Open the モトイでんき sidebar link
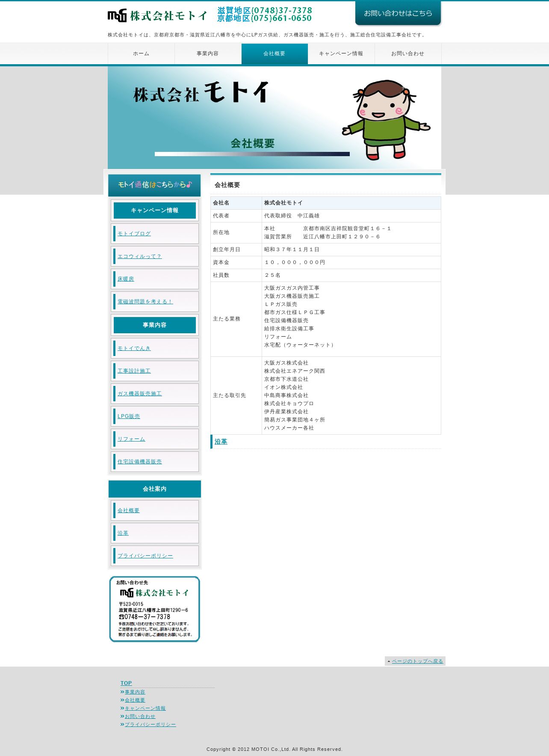 [134, 348]
